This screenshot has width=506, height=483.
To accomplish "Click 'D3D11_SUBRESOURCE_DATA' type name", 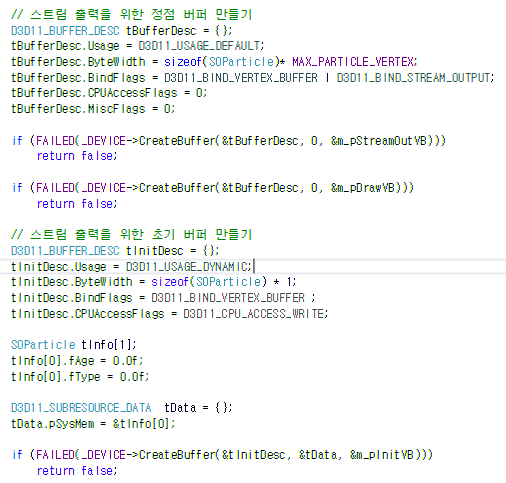I will pyautogui.click(x=81, y=408).
